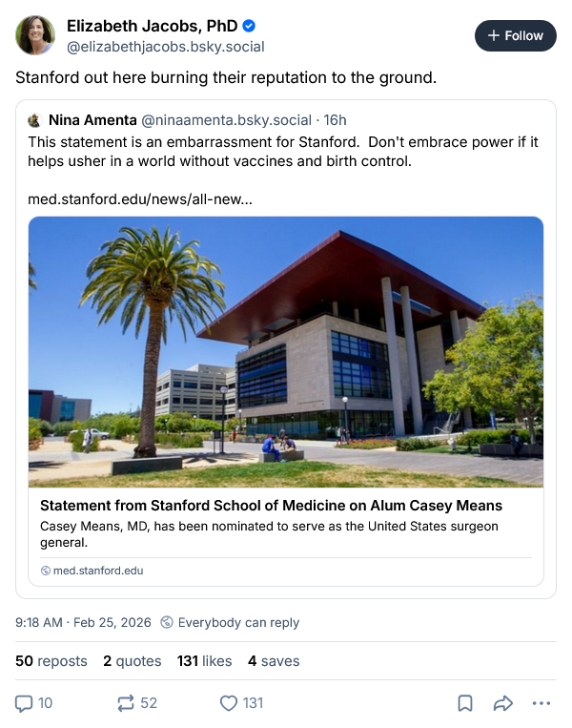Open the Stanford statement article headline
572x728 pixels.
[x=271, y=506]
